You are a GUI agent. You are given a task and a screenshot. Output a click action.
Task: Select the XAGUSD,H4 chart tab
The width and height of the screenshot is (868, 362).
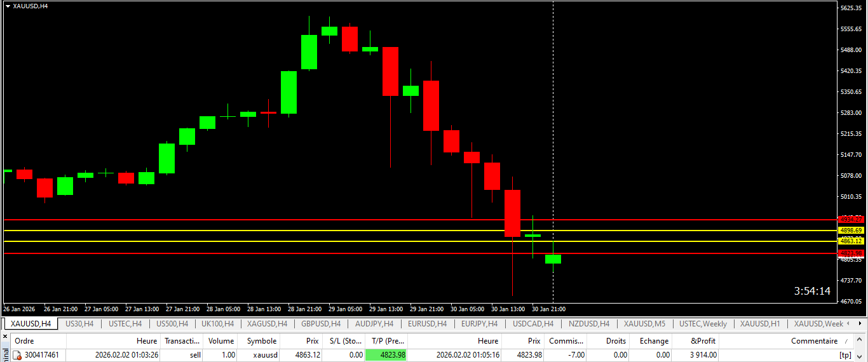tap(267, 324)
